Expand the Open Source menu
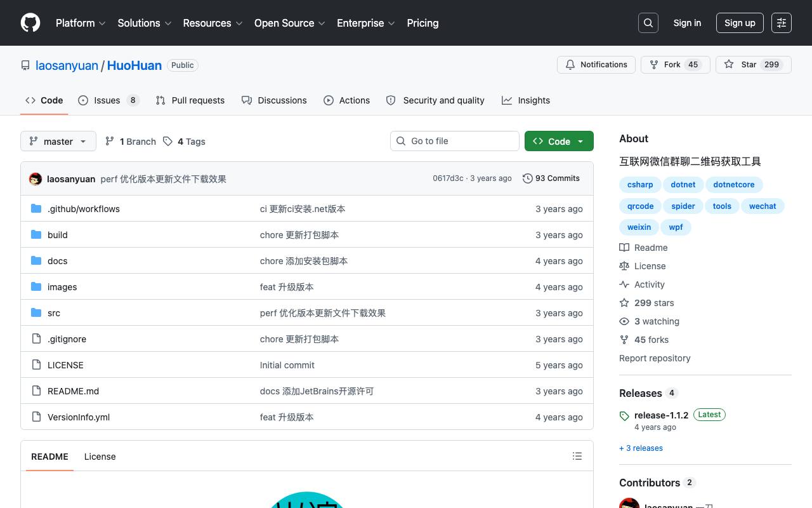Screen dimensions: 812x508 coord(290,23)
